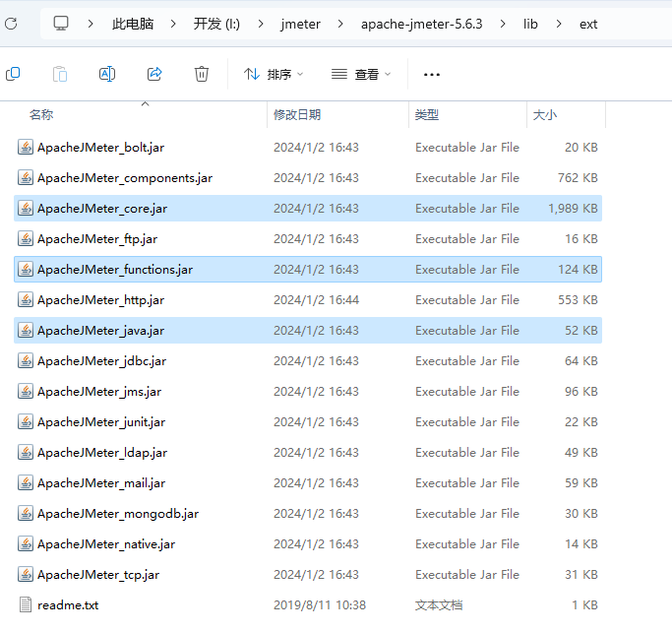Sort files by 大小 column header
This screenshot has width=672, height=632.
pyautogui.click(x=544, y=115)
